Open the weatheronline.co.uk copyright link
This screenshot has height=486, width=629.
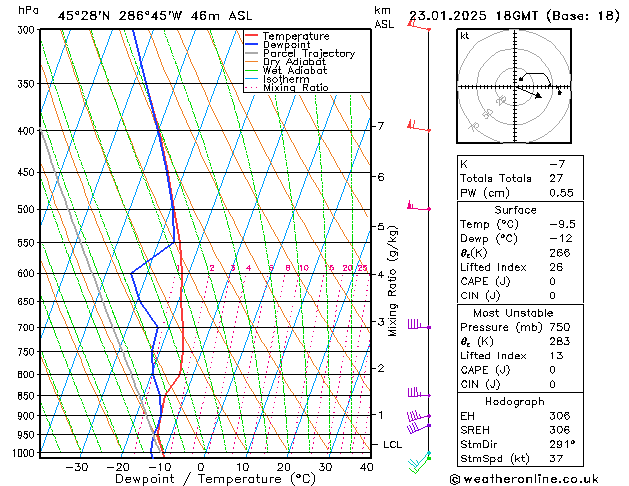[524, 479]
